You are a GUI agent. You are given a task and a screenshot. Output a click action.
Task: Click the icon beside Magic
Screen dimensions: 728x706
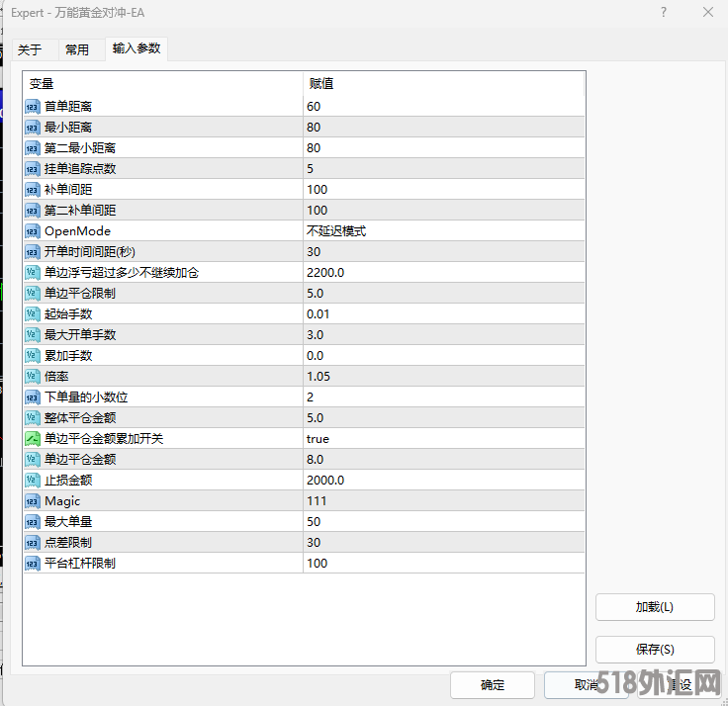tap(33, 501)
